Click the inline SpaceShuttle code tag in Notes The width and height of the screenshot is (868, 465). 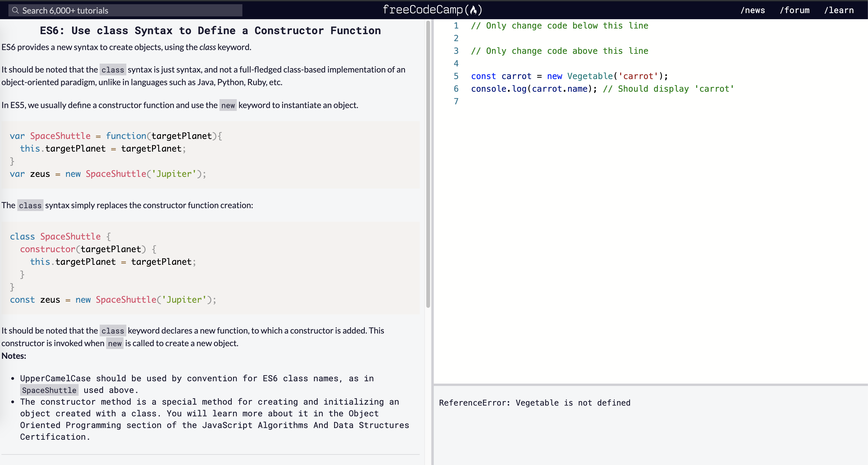pyautogui.click(x=49, y=390)
